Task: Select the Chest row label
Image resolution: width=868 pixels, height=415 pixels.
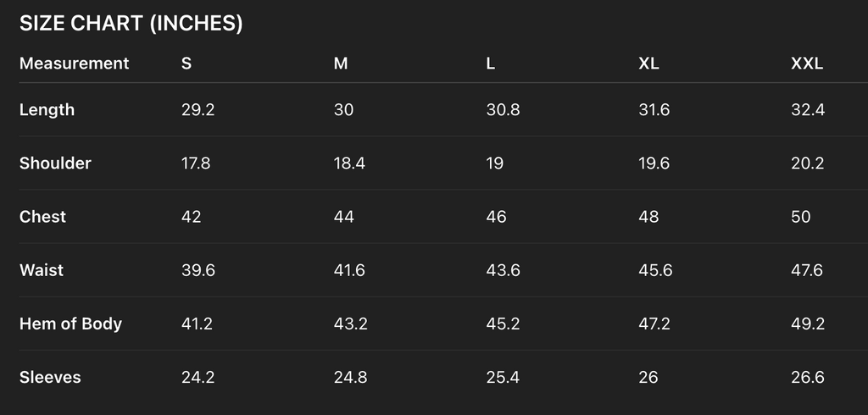Action: tap(42, 216)
